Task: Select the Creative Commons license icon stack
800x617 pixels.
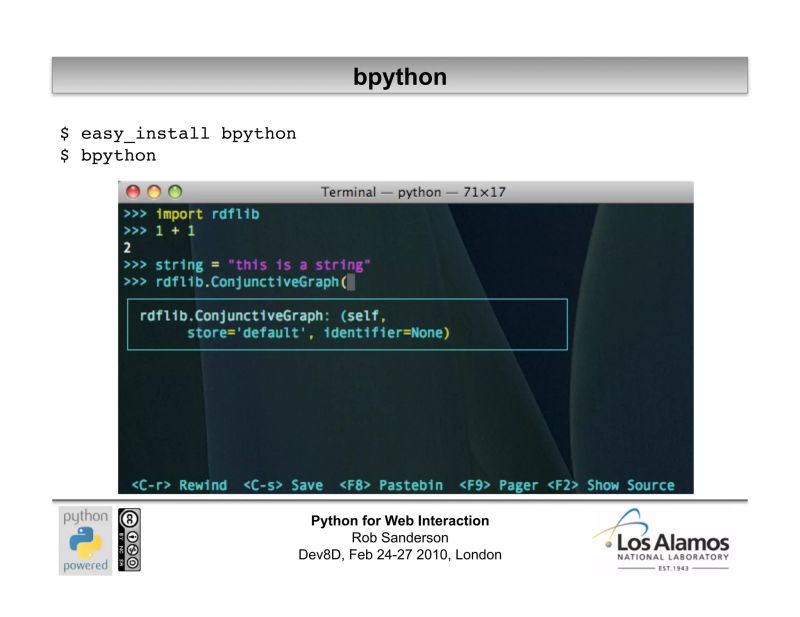Action: click(131, 538)
